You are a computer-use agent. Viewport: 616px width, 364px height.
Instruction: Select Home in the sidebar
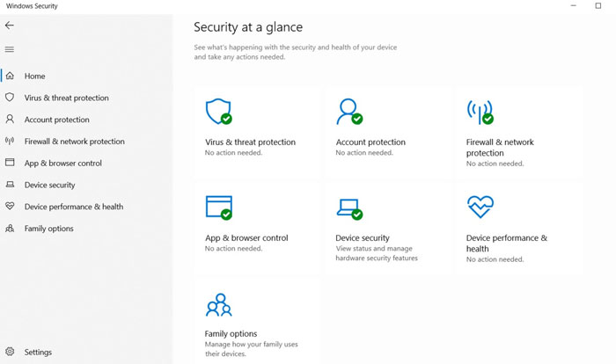(34, 76)
